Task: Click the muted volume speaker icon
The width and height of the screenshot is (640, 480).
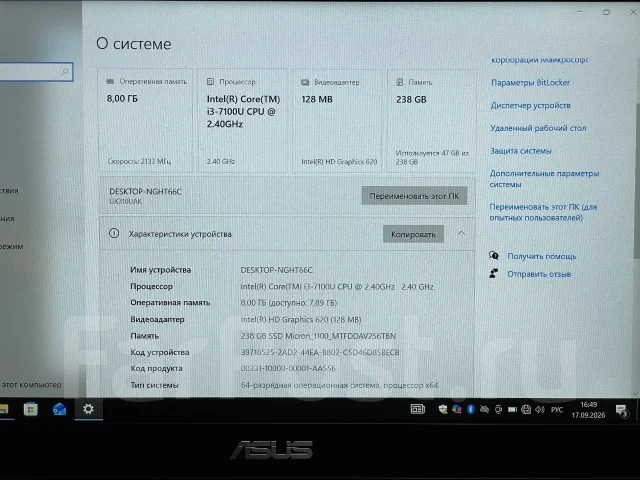Action: coord(540,409)
